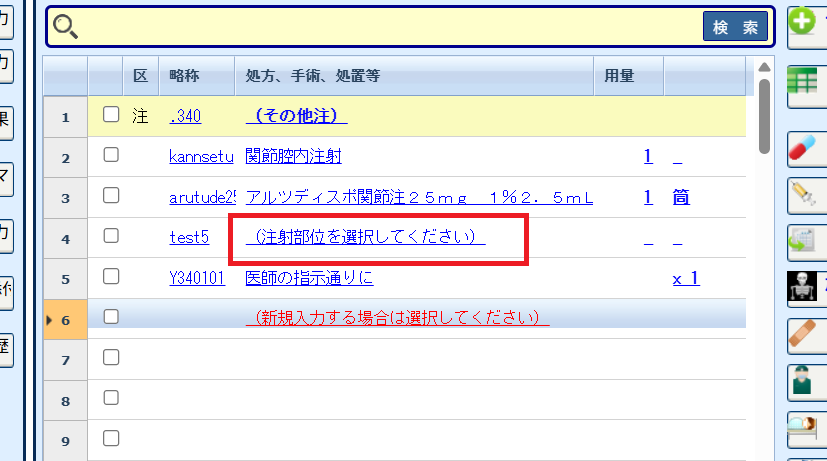Image resolution: width=827 pixels, height=461 pixels.
Task: Select the red-blue capsule medication icon
Action: [803, 147]
